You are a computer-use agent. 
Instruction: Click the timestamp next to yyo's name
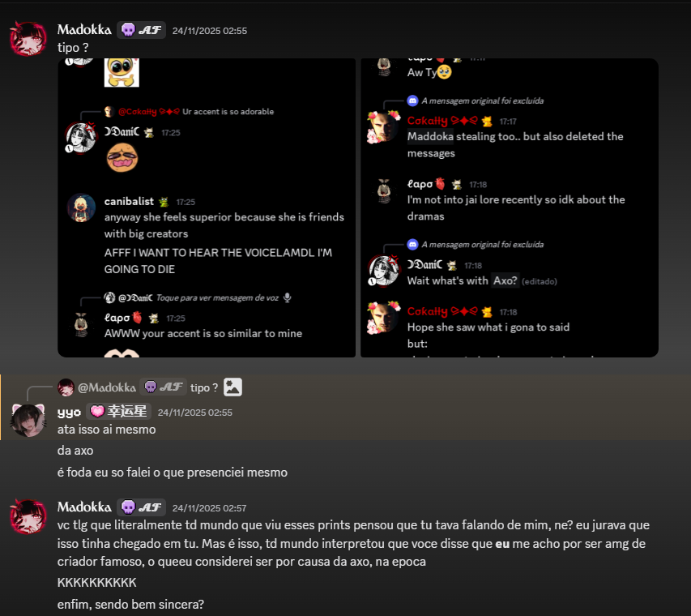(x=194, y=413)
